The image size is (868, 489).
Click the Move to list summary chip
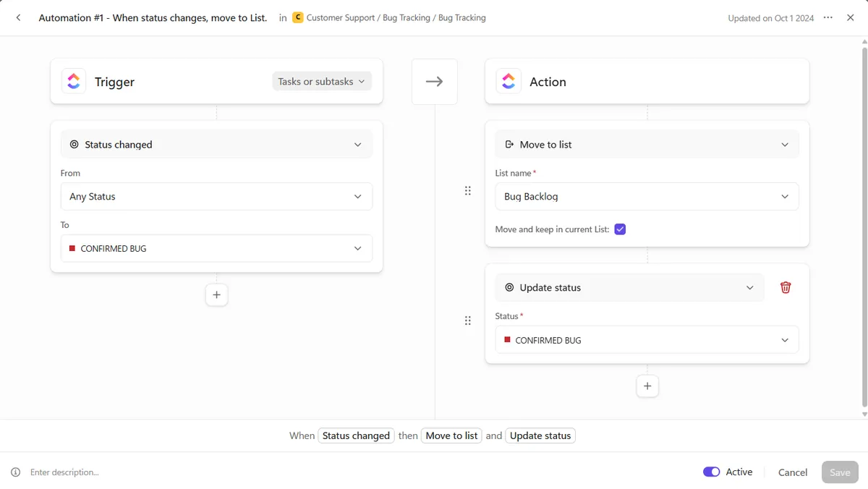click(451, 435)
